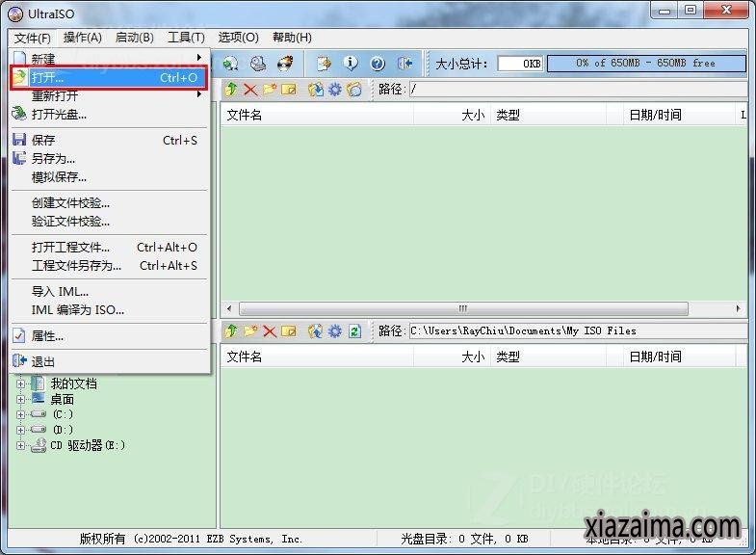The image size is (756, 555).
Task: Choose 模拟保存... menu entry
Action: click(x=110, y=177)
